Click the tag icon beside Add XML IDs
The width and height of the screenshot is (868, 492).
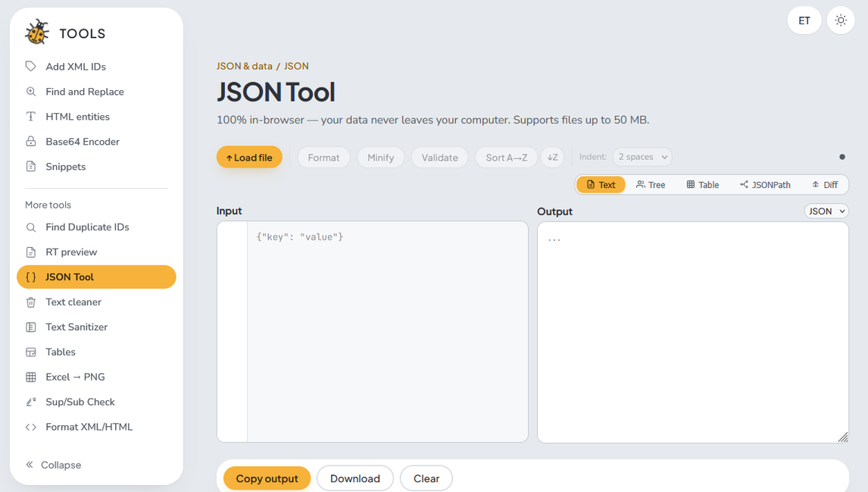coord(31,67)
